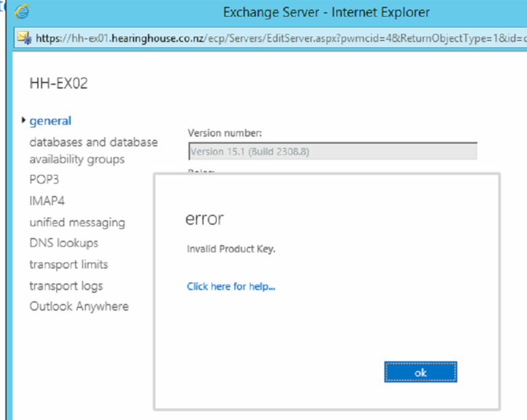Select the IMAP4 section
The width and height of the screenshot is (527, 420).
tap(47, 201)
